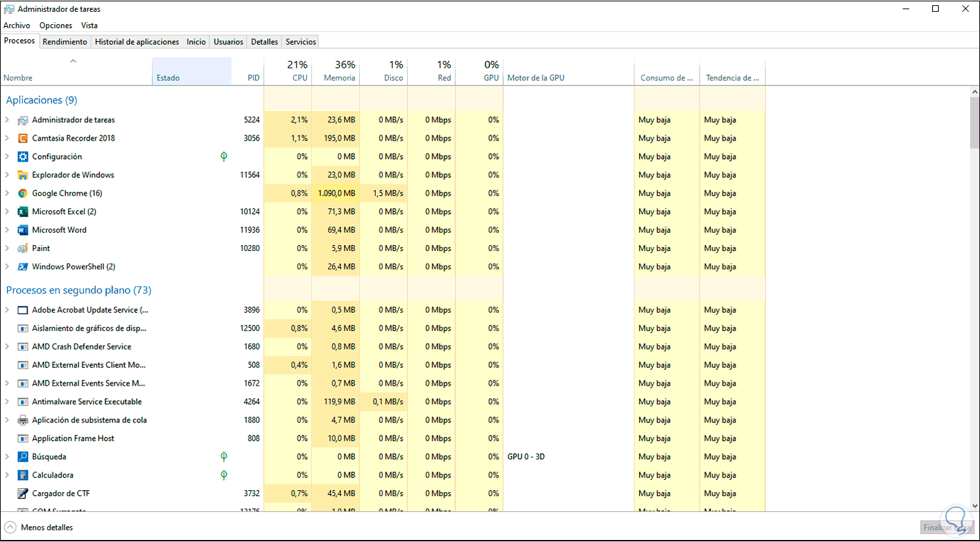This screenshot has height=542, width=980.
Task: Click the suspended leaf icon for Calculadora
Action: point(224,476)
